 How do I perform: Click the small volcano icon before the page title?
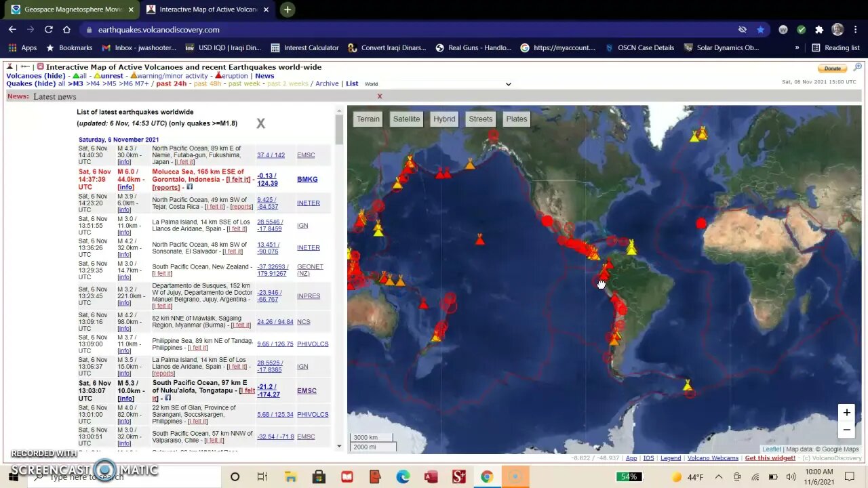click(x=10, y=66)
